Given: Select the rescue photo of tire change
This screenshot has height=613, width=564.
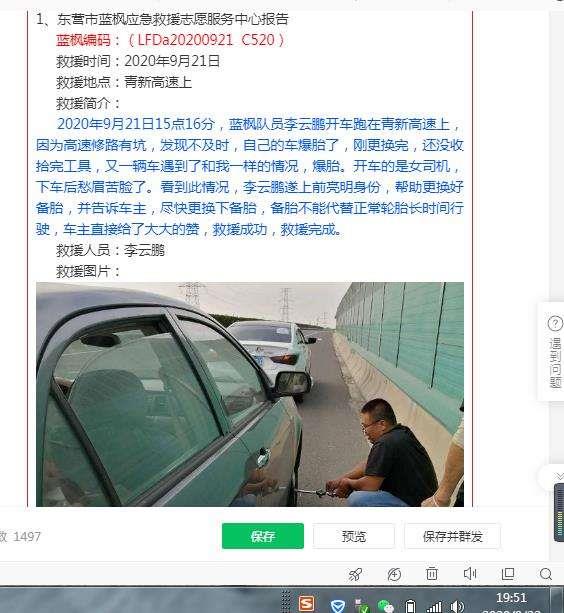Looking at the screenshot, I should (x=250, y=394).
